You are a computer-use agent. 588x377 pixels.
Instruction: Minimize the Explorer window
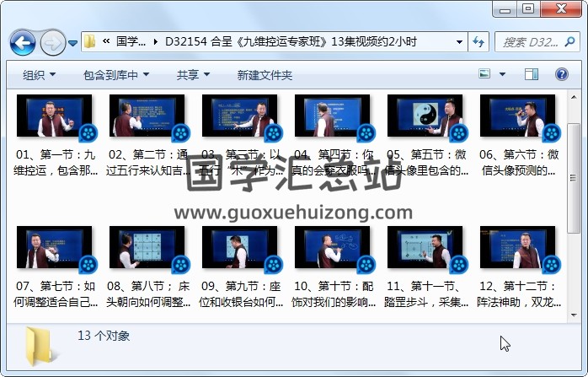click(x=505, y=9)
